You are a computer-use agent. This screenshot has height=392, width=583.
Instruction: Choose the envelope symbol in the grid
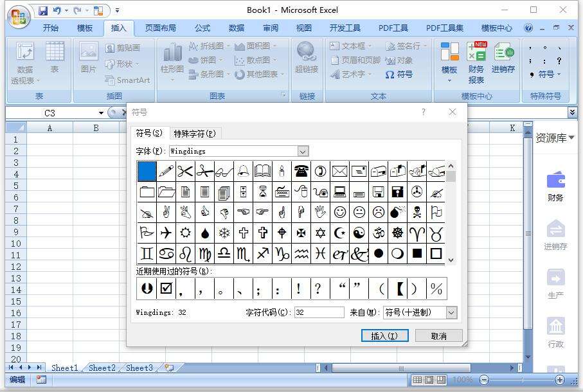coord(340,172)
